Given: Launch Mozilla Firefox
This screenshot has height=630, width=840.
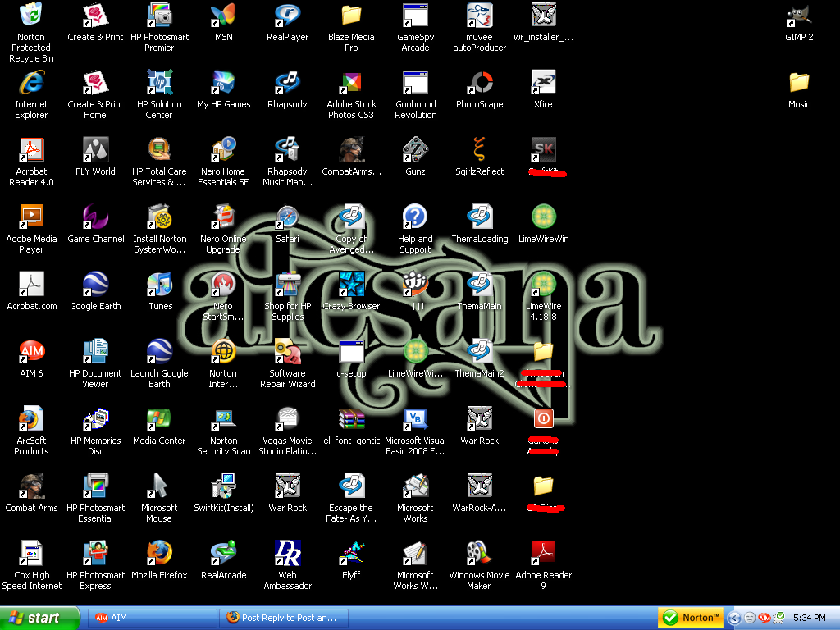Looking at the screenshot, I should tap(159, 554).
